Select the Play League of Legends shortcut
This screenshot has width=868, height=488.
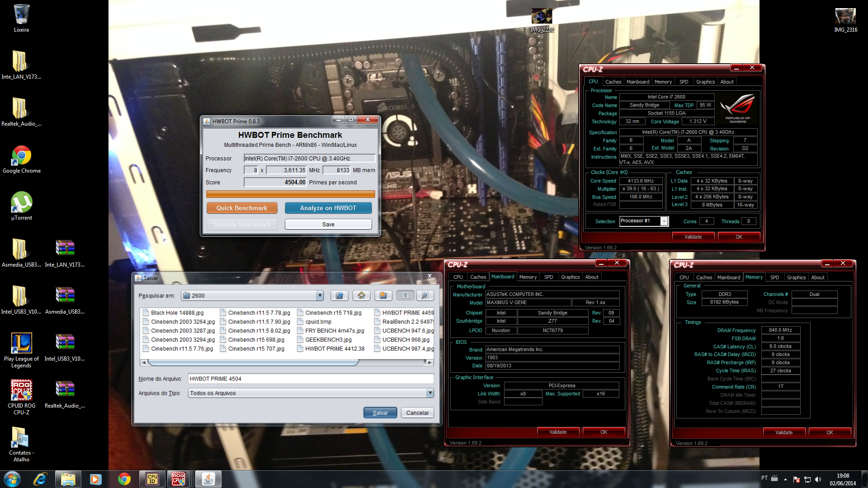click(21, 350)
